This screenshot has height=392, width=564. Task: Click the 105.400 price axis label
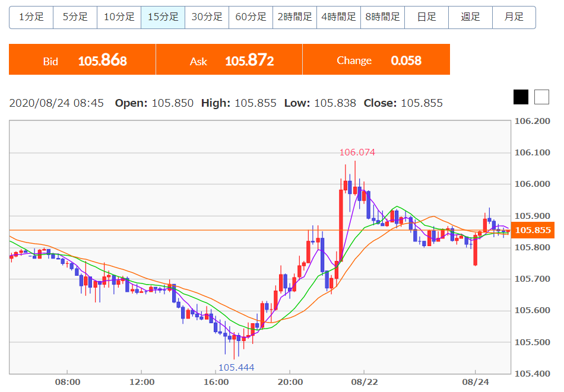(x=533, y=374)
